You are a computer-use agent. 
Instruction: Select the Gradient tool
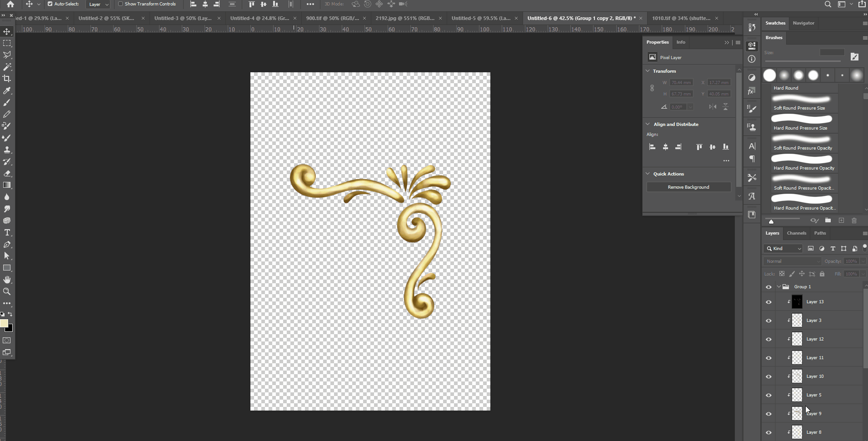tap(7, 185)
